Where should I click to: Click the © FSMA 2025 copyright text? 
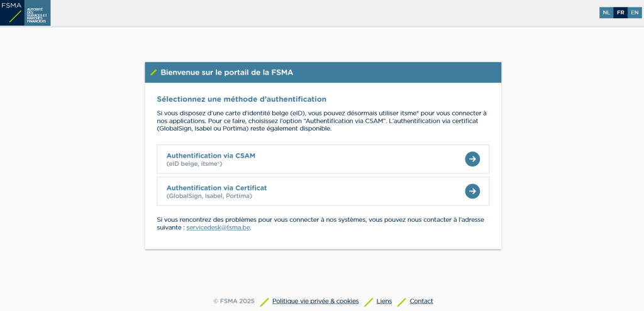[234, 301]
